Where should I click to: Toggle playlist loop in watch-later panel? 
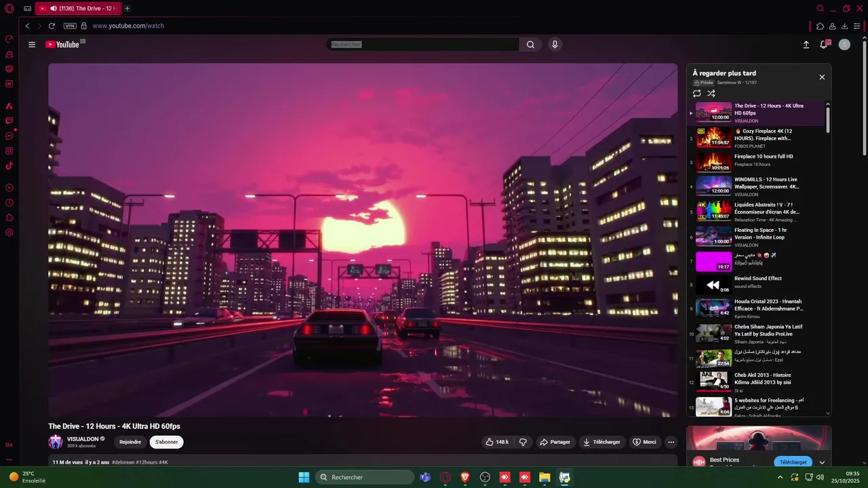click(697, 94)
